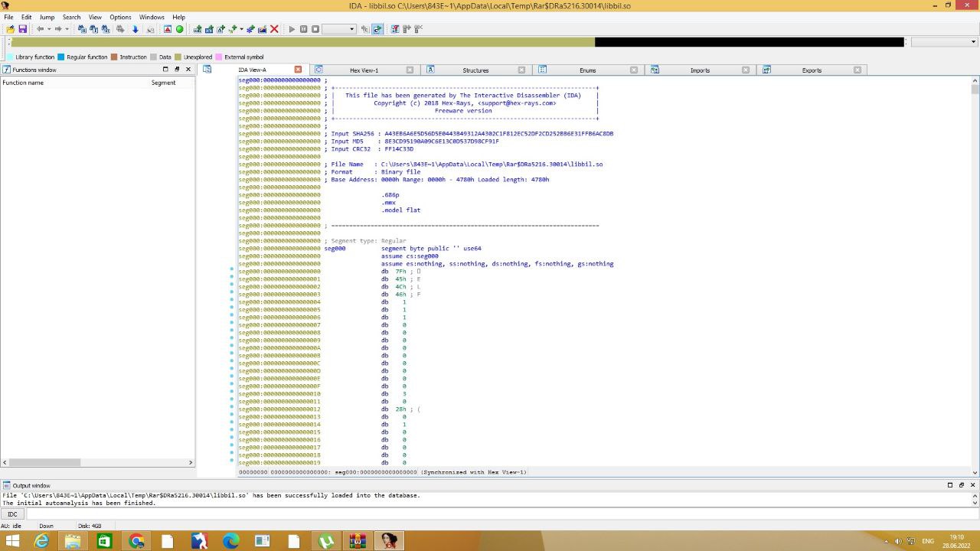This screenshot has width=980, height=551.
Task: Sort by the Function name column header
Action: coord(23,83)
